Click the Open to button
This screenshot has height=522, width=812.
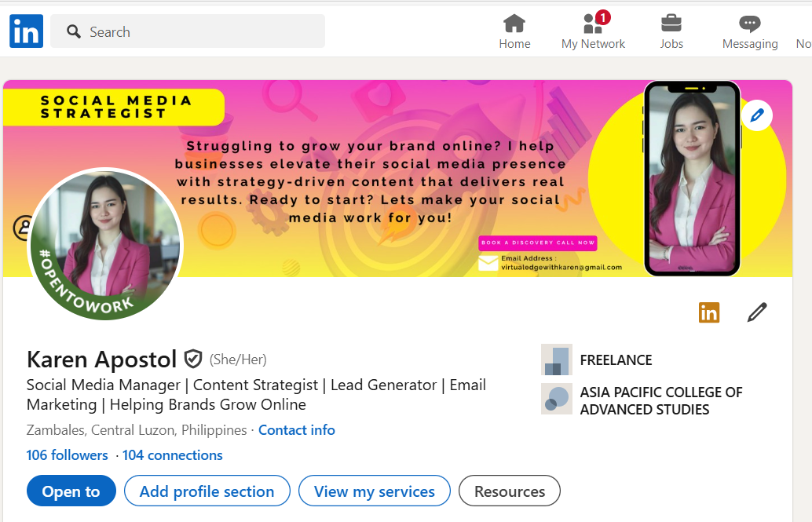pos(71,491)
